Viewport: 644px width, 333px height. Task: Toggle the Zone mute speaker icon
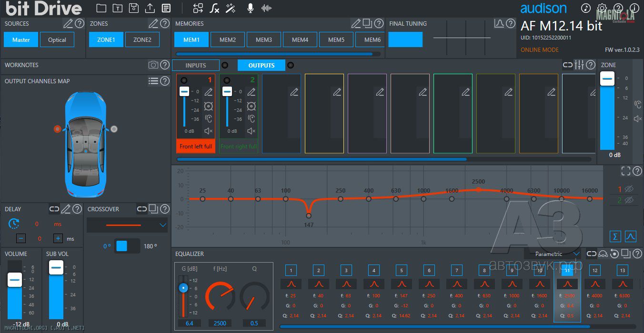click(x=638, y=118)
